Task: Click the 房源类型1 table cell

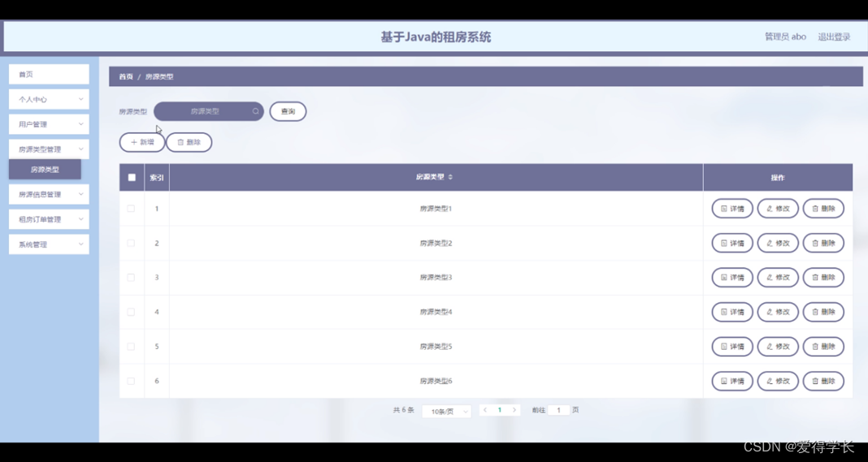Action: point(436,209)
